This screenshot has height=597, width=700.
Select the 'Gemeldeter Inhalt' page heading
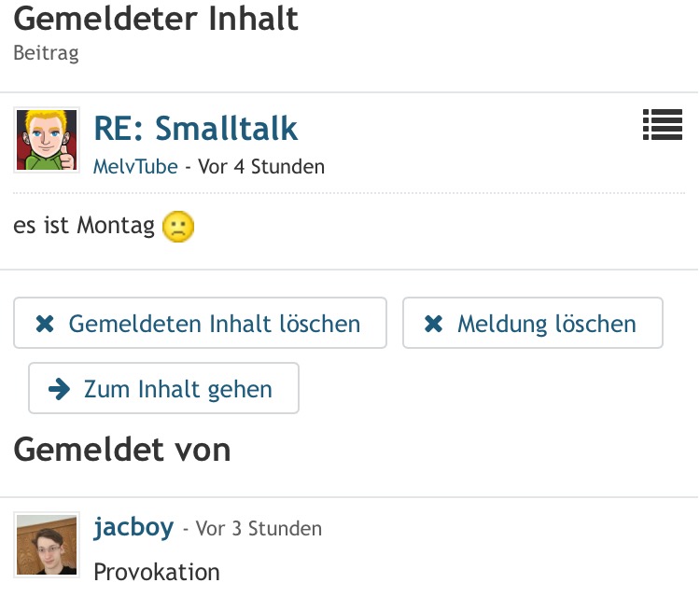(x=157, y=19)
